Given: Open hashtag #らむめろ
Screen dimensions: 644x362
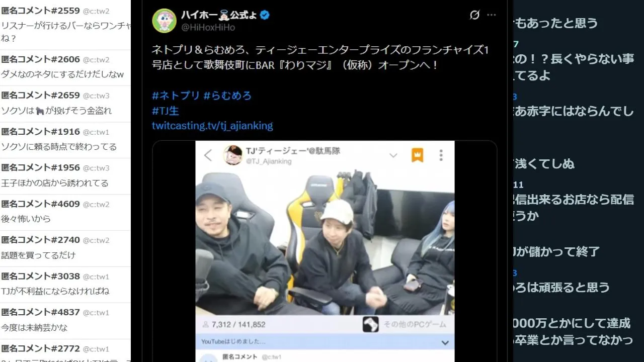Looking at the screenshot, I should click(x=227, y=96).
